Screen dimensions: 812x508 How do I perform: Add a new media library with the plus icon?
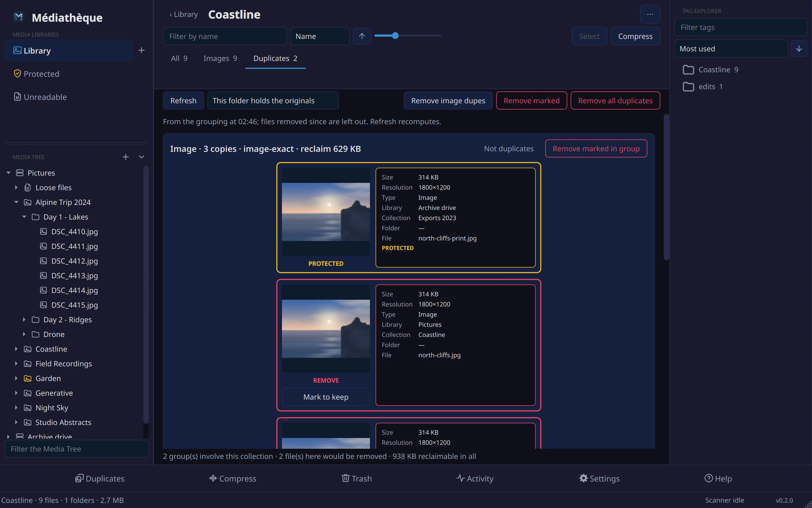(141, 51)
